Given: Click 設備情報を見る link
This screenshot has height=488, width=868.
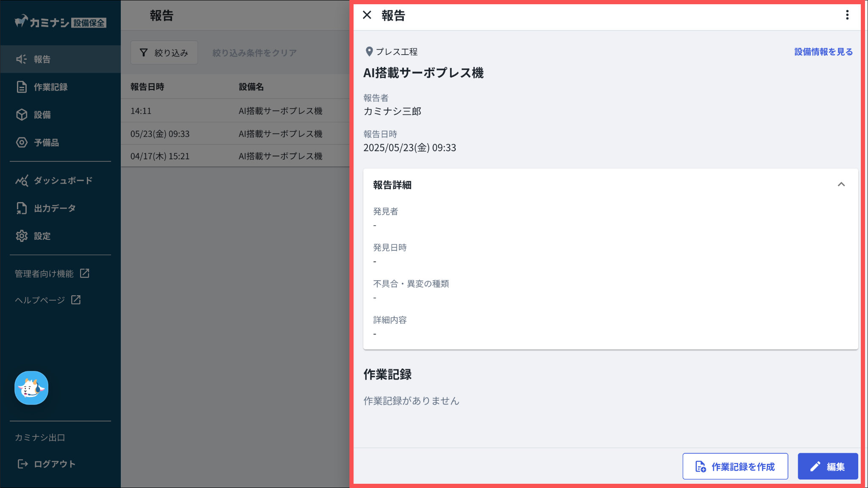Looking at the screenshot, I should [823, 52].
